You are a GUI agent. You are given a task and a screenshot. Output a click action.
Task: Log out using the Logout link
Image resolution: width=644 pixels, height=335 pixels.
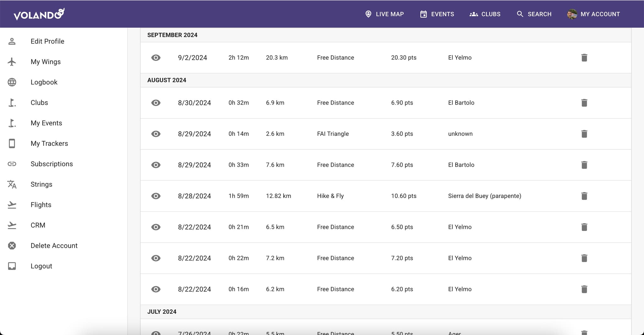(41, 266)
